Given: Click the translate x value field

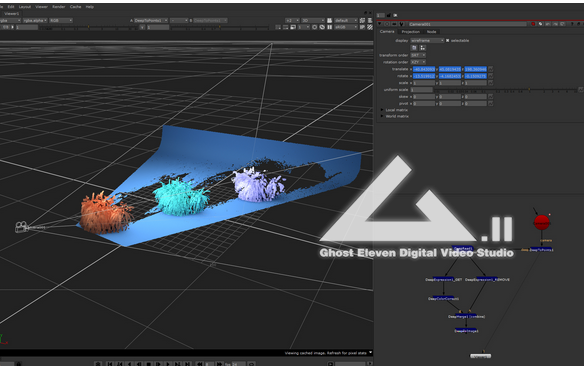Looking at the screenshot, I should click(424, 69).
